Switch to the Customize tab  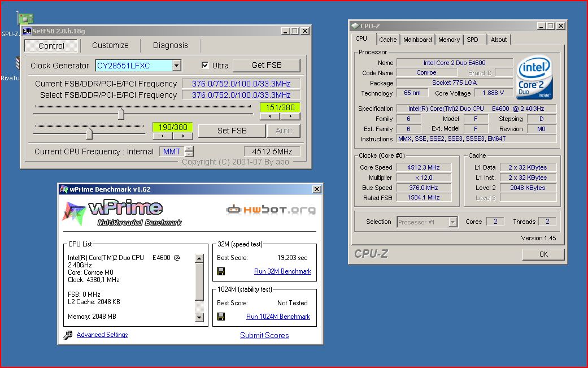[110, 45]
